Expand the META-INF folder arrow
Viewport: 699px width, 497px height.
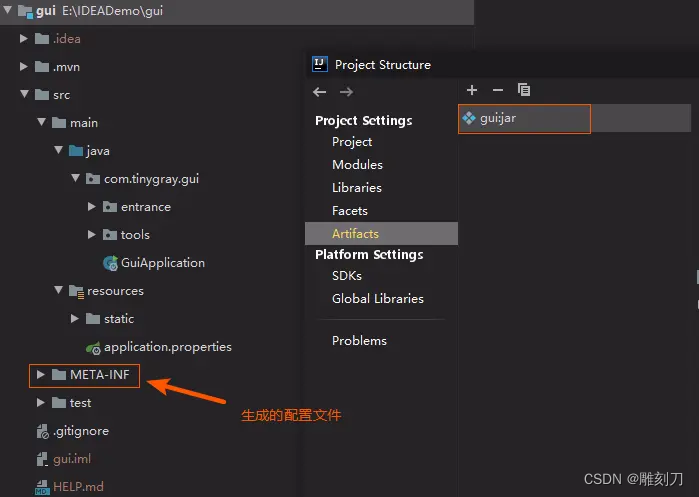[41, 375]
